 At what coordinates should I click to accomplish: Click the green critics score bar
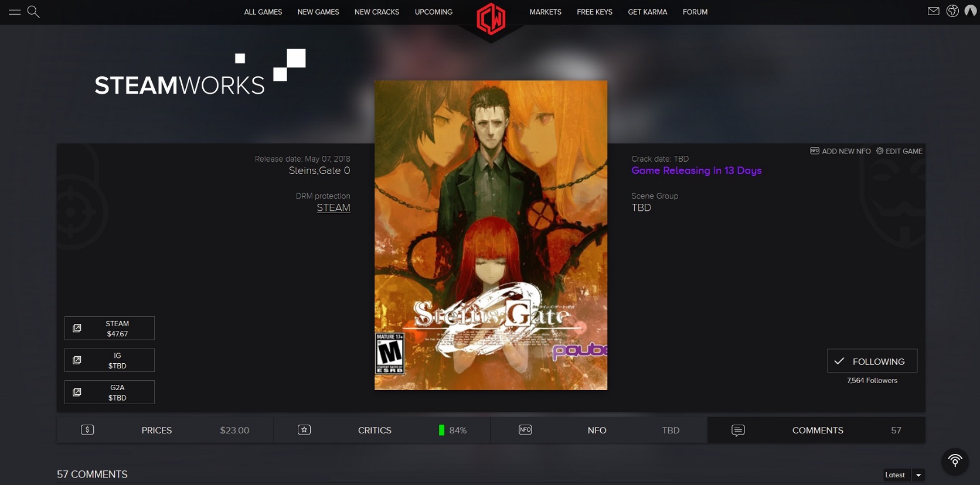pos(441,430)
